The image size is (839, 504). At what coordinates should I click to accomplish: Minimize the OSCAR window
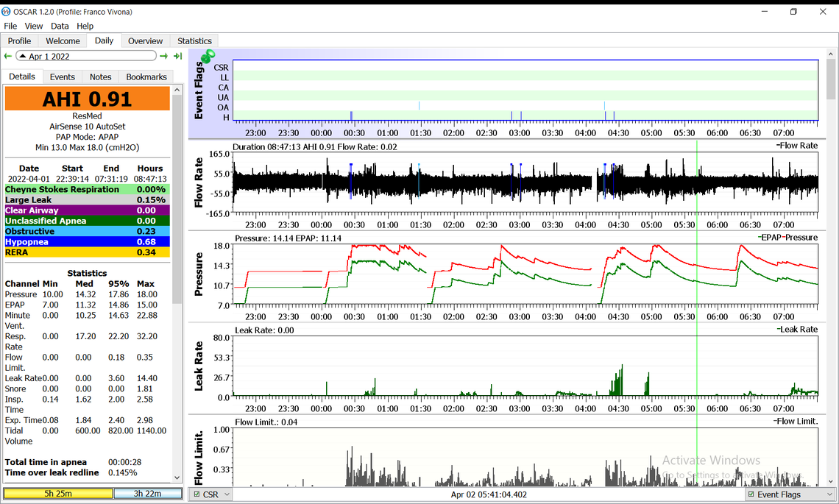click(765, 11)
